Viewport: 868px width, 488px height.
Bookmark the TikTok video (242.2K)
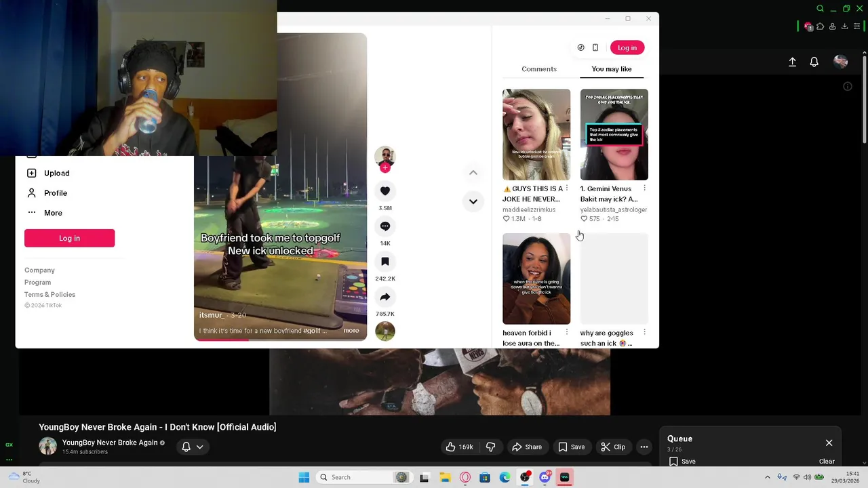coord(385,262)
